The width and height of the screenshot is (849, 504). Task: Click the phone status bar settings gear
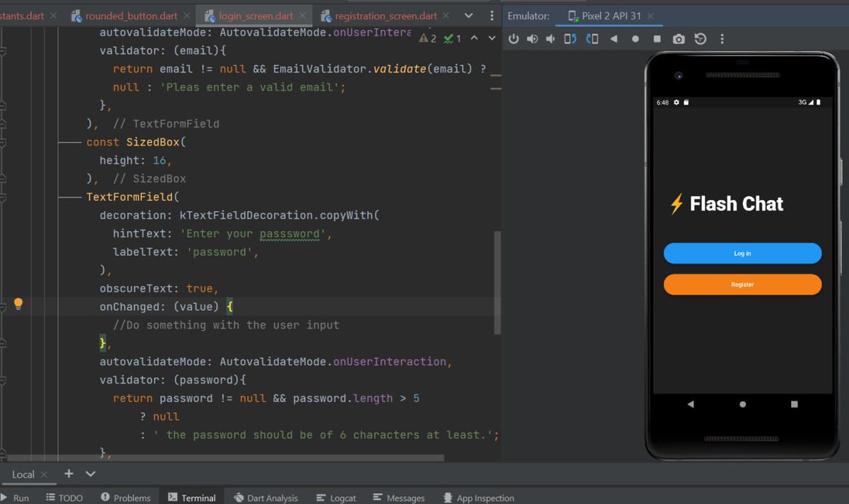[676, 102]
